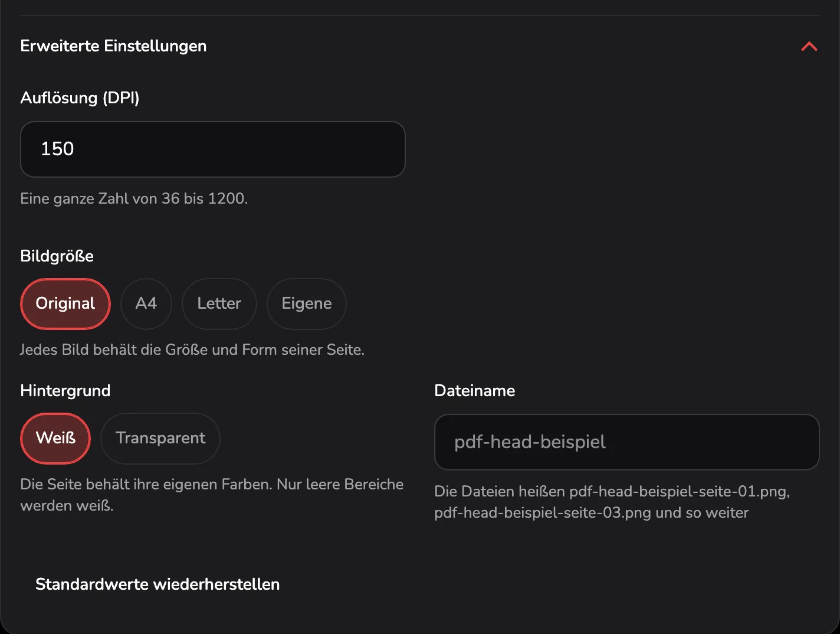Click the hint 'Jedes Bild behält die Größe und Form seiner Seite.'
This screenshot has width=840, height=634.
pyautogui.click(x=192, y=349)
